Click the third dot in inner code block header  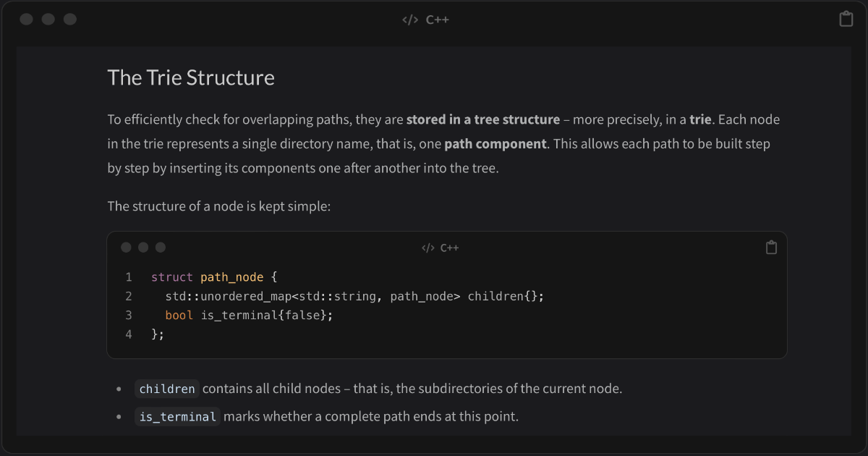(x=161, y=248)
